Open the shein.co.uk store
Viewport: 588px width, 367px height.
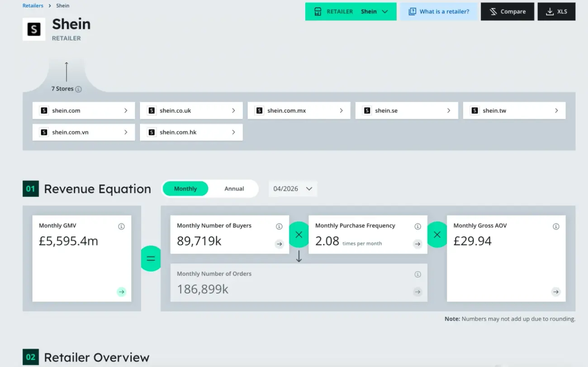(191, 111)
